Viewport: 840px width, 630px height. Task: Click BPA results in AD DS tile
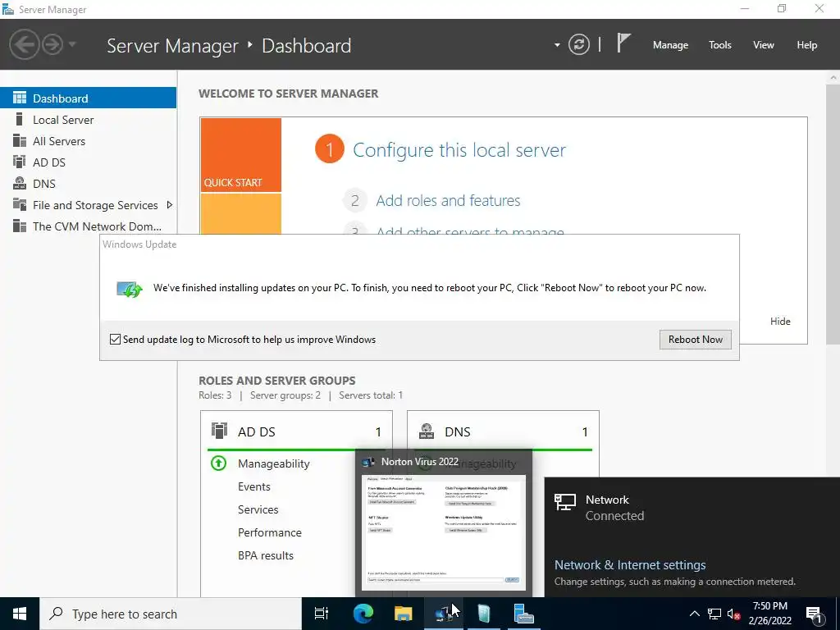266,555
